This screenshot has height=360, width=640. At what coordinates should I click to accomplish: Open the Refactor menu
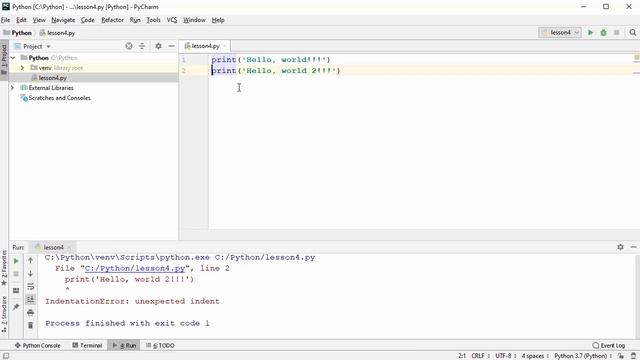coord(112,20)
